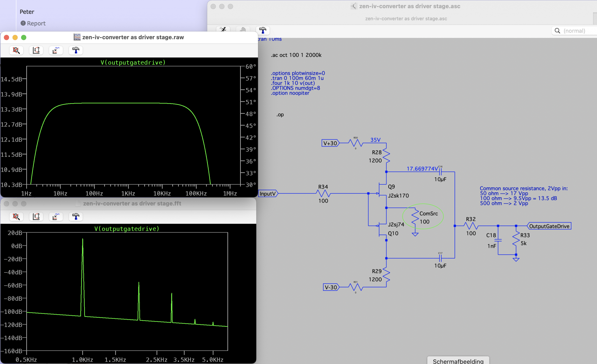Click the hand Halt icon in the schematic window
The width and height of the screenshot is (597, 364).
243,29
